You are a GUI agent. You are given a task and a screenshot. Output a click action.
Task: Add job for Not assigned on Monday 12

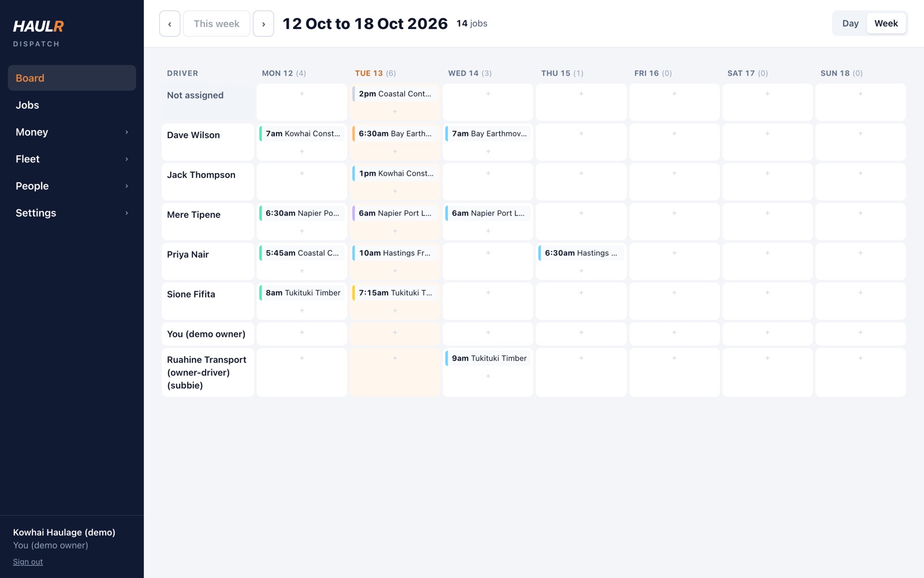(x=302, y=94)
